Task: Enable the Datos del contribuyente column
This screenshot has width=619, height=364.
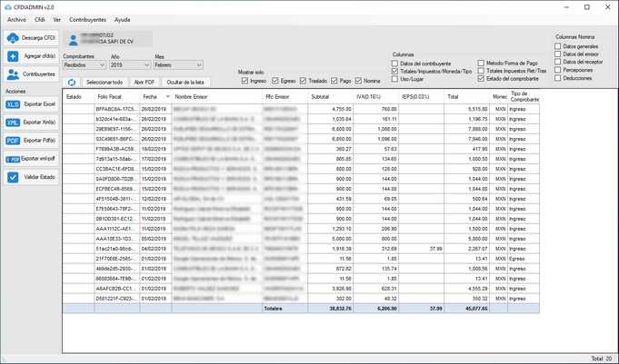Action: pos(396,62)
